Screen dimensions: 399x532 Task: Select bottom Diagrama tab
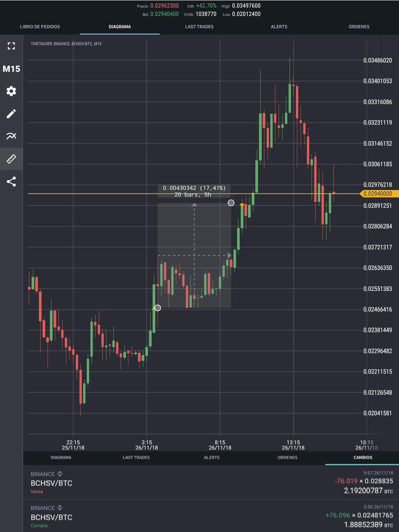coord(61,458)
